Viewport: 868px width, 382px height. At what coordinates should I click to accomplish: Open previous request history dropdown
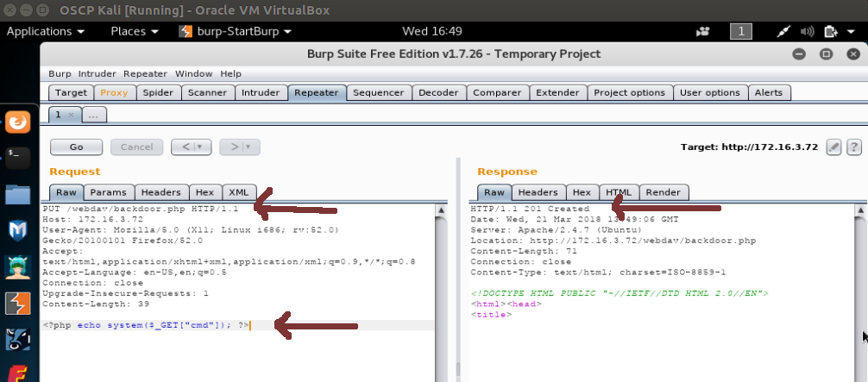click(191, 147)
